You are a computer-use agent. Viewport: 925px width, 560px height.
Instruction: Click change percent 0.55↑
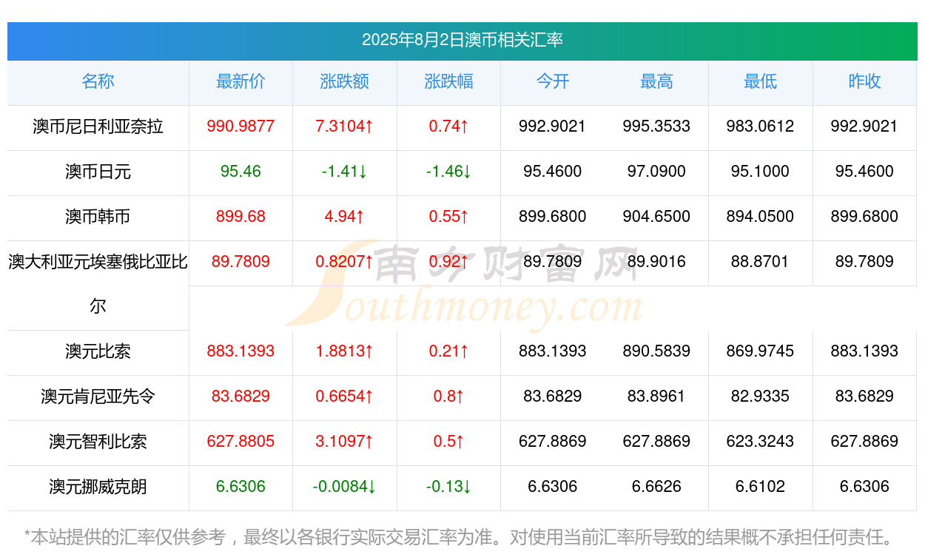click(x=448, y=217)
